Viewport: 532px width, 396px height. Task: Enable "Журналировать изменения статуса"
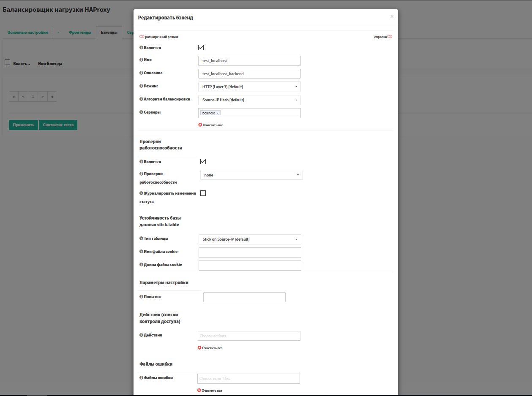tap(203, 193)
